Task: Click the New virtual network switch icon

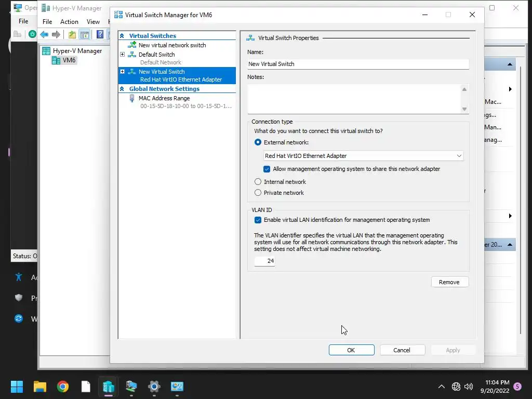Action: (x=132, y=45)
